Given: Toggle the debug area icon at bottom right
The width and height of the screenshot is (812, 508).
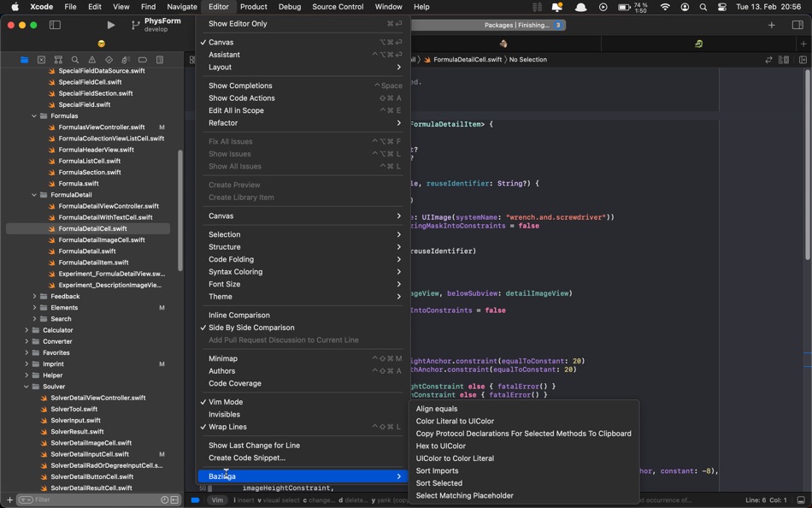Looking at the screenshot, I should tap(801, 500).
